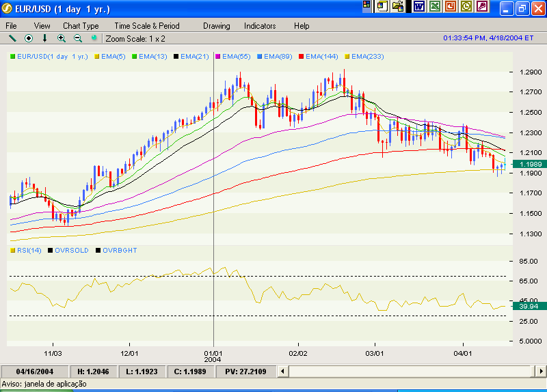The image size is (547, 392).
Task: Click the EMA(89) legend blue swatch
Action: pos(260,57)
